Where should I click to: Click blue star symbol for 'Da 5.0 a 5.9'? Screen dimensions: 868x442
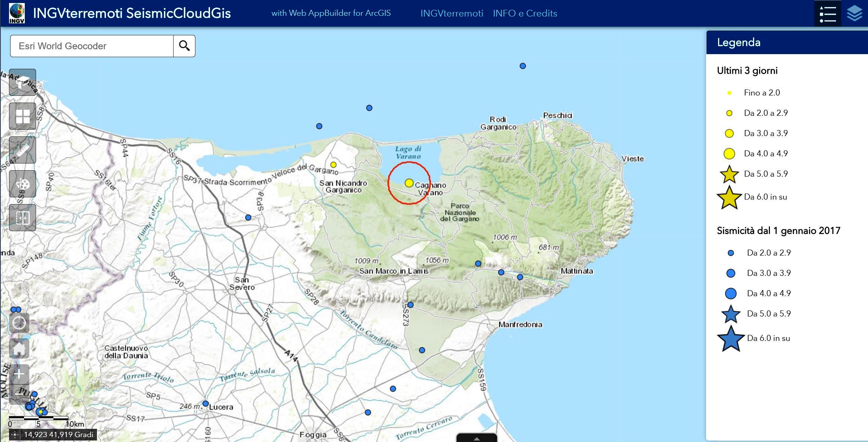point(730,314)
